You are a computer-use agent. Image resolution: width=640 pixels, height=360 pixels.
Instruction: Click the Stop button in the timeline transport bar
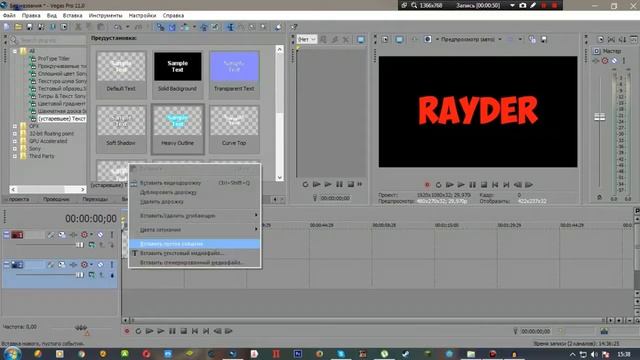[184, 331]
